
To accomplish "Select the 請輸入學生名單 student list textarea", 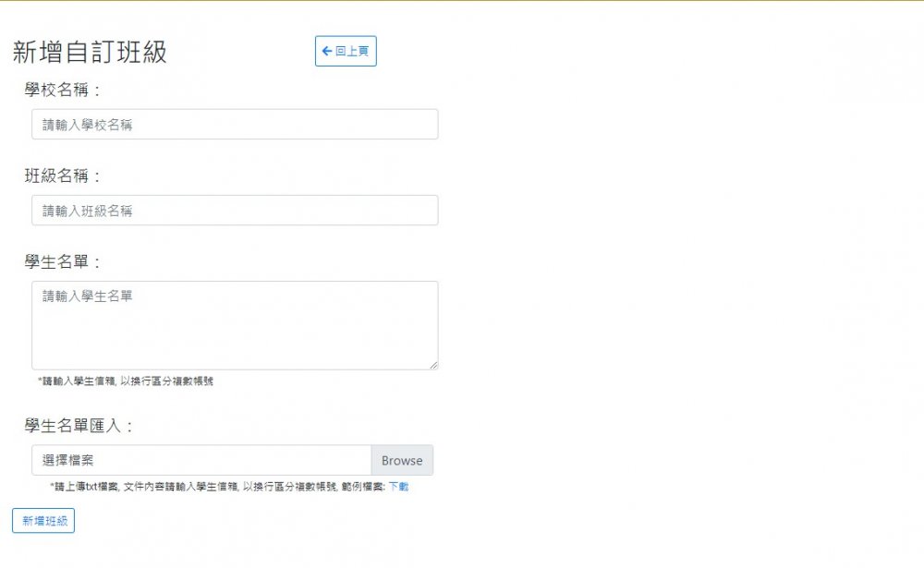I will (235, 325).
